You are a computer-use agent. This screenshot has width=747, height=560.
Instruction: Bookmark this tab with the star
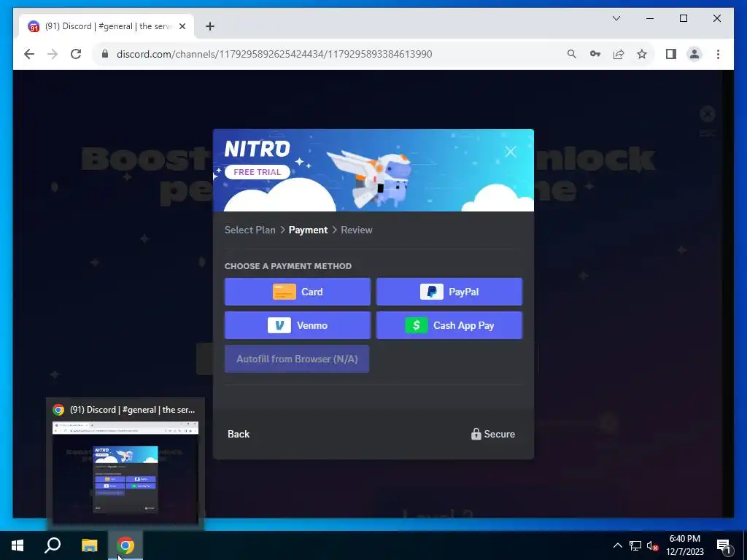642,54
